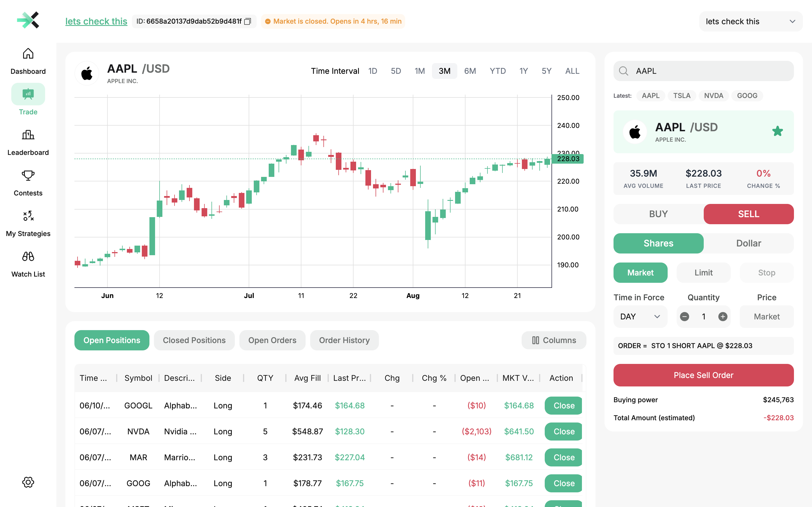This screenshot has height=507, width=812.
Task: Switch to the Order History tab
Action: coord(344,340)
